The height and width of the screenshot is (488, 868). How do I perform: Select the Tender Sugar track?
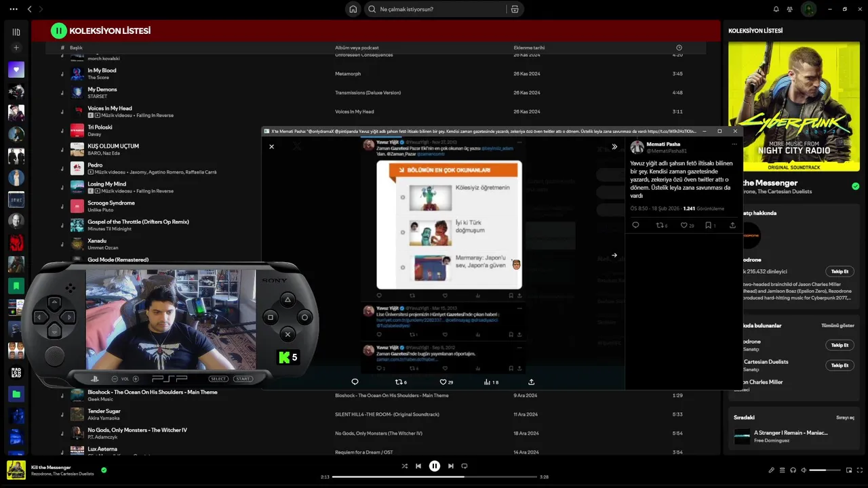click(x=104, y=411)
